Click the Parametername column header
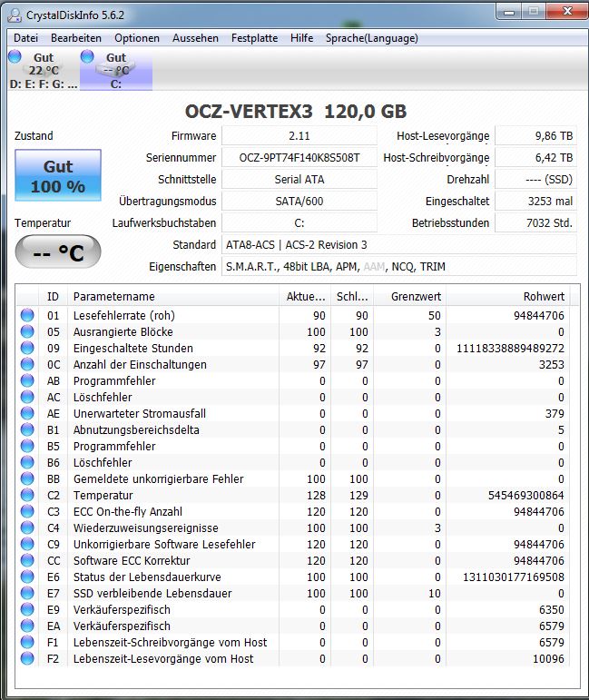 [173, 296]
